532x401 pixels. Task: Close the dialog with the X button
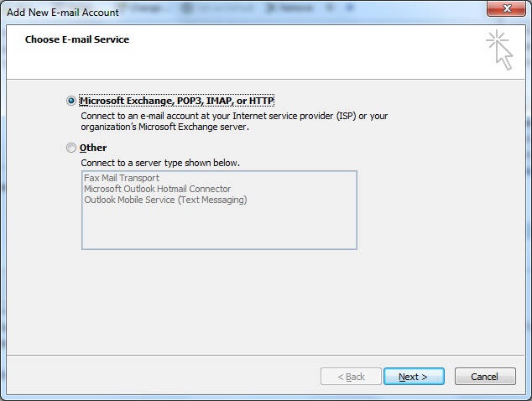506,8
